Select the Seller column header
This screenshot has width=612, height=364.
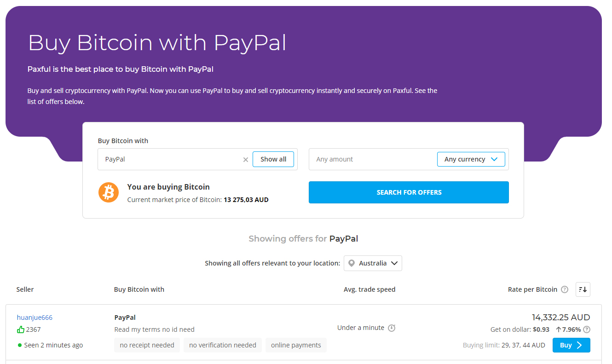click(24, 289)
